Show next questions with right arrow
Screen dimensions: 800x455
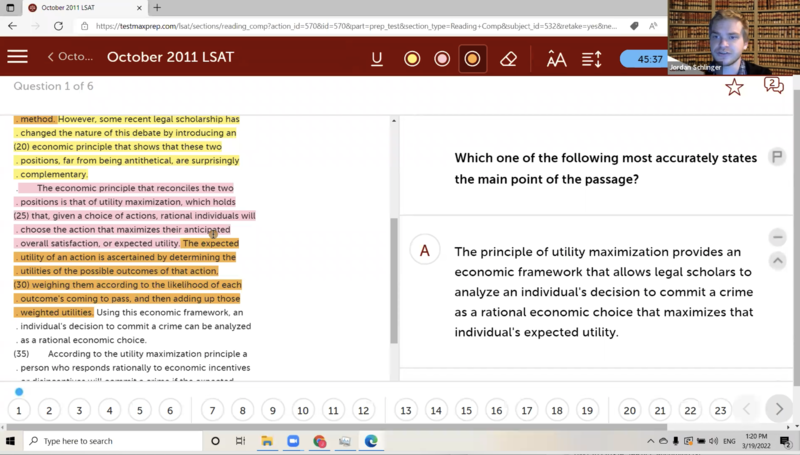coord(779,409)
